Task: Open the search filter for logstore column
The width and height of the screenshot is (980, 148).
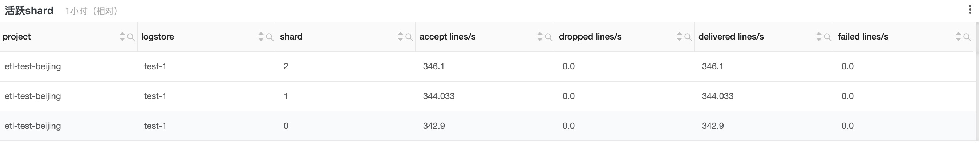Action: (x=270, y=37)
